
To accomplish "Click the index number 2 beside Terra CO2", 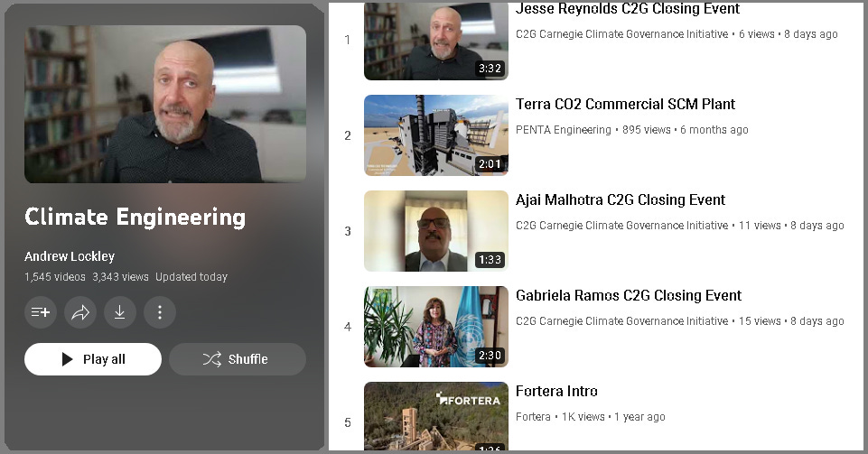I will (348, 135).
